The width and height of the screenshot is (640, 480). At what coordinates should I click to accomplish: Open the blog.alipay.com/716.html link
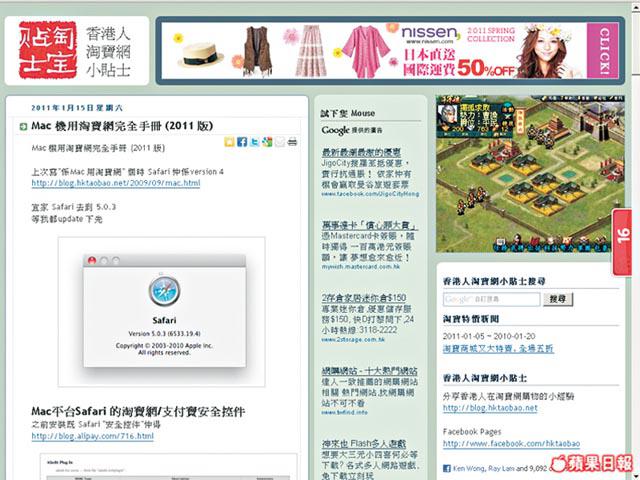[93, 436]
